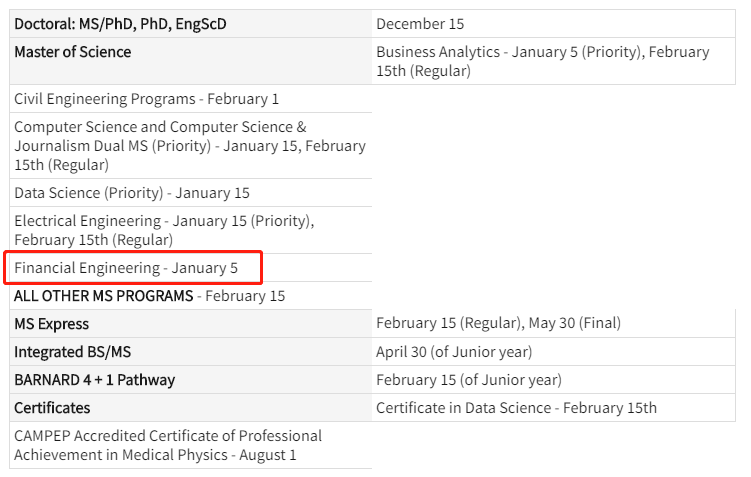
Task: Click the highlighted Financial Engineering - January 5 row
Action: pyautogui.click(x=126, y=268)
